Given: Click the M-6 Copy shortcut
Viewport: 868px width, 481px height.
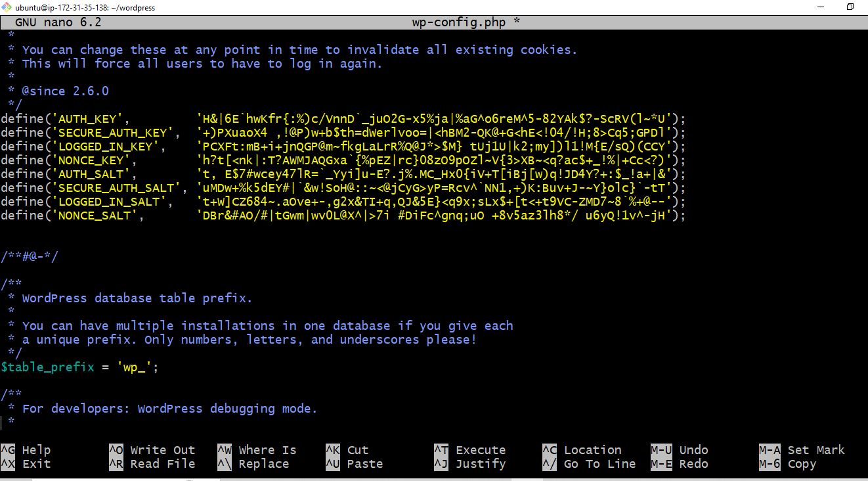Looking at the screenshot, I should coord(788,464).
